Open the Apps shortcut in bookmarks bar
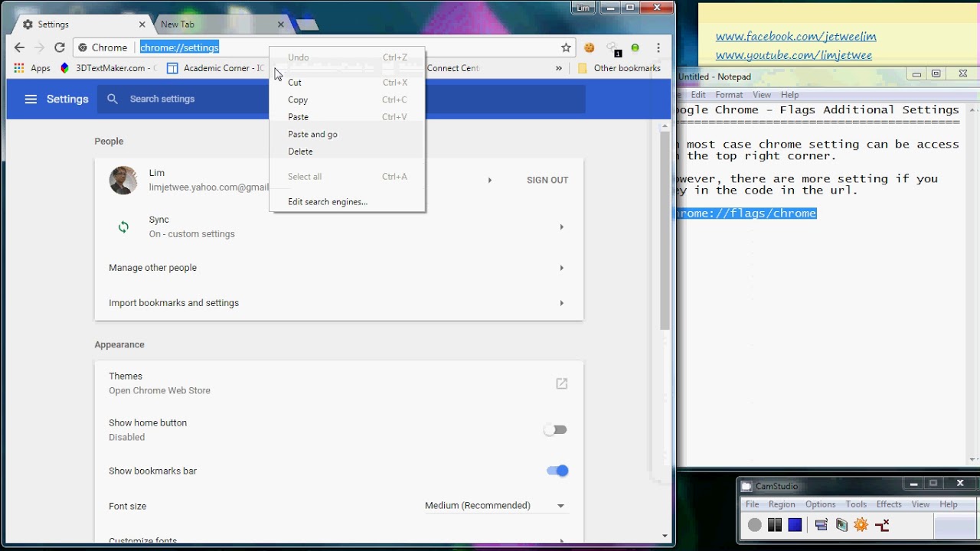This screenshot has height=551, width=980. click(x=32, y=68)
